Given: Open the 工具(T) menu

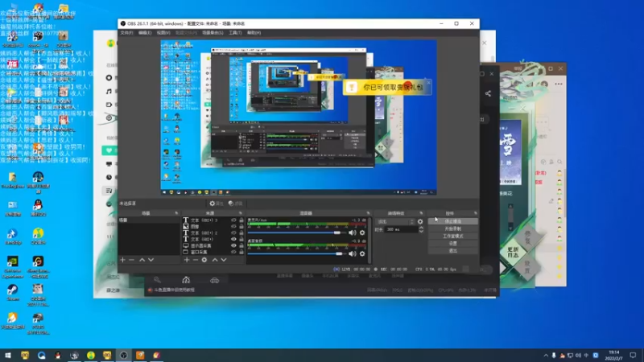Looking at the screenshot, I should pyautogui.click(x=235, y=33).
